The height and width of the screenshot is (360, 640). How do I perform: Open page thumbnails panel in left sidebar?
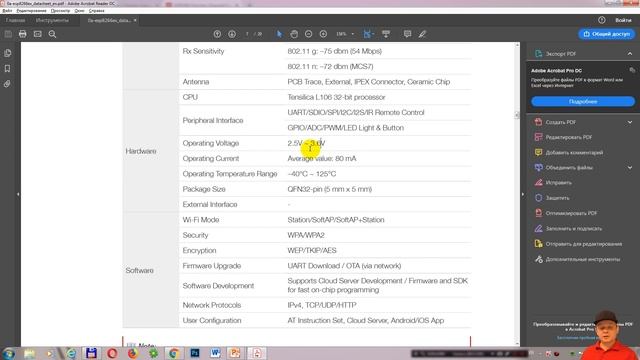click(7, 53)
